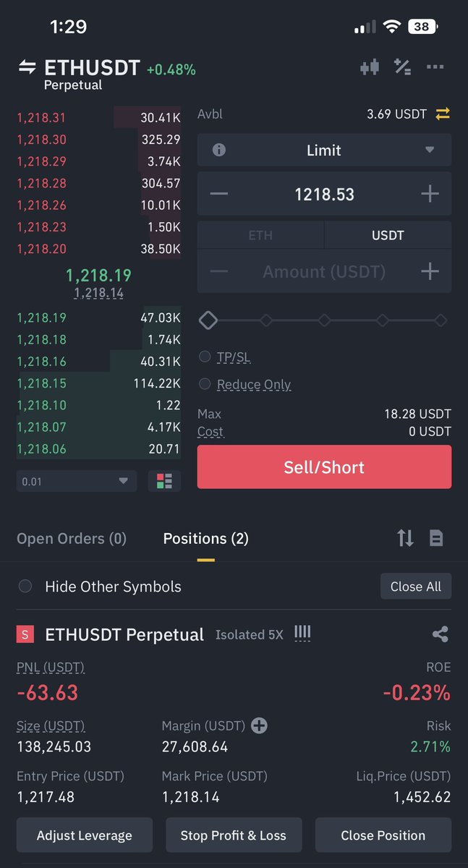This screenshot has width=468, height=868.
Task: Tap the yellow transfer arrows next to 3.69 USDT
Action: point(443,114)
